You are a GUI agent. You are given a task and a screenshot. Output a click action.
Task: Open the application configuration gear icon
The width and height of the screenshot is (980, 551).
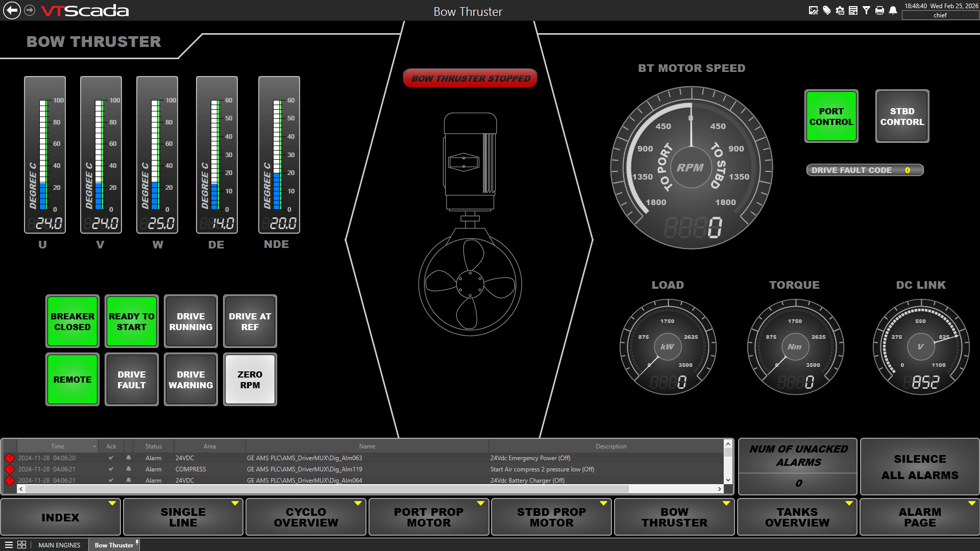tap(840, 10)
